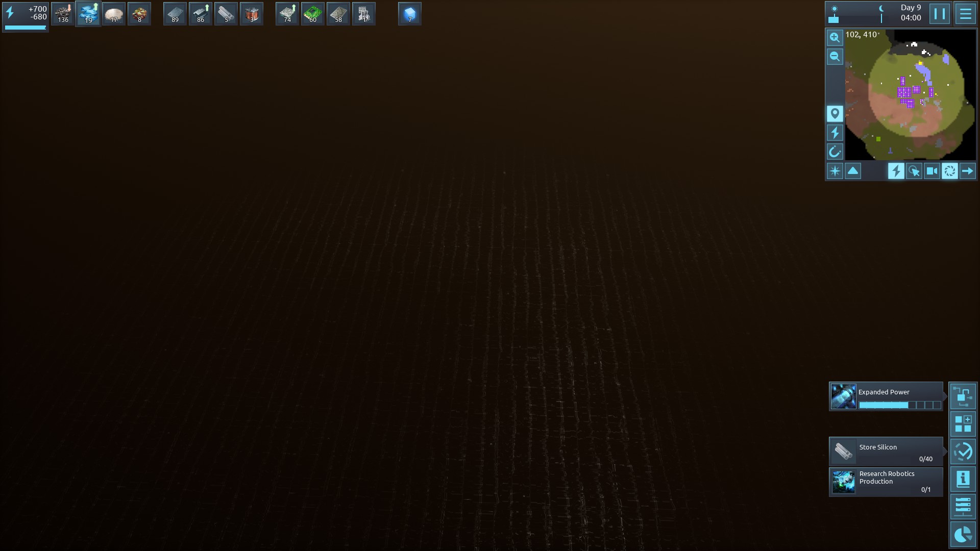Select the cursor selection mode icon
This screenshot has height=551, width=980.
point(914,171)
